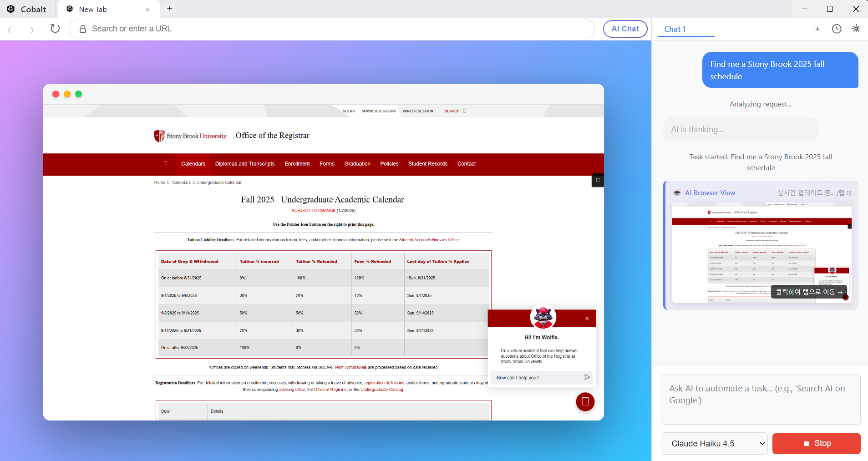Click the 'Fall 2025– Undergraduate Academic Calendar' heading
The width and height of the screenshot is (868, 461).
[x=322, y=200]
